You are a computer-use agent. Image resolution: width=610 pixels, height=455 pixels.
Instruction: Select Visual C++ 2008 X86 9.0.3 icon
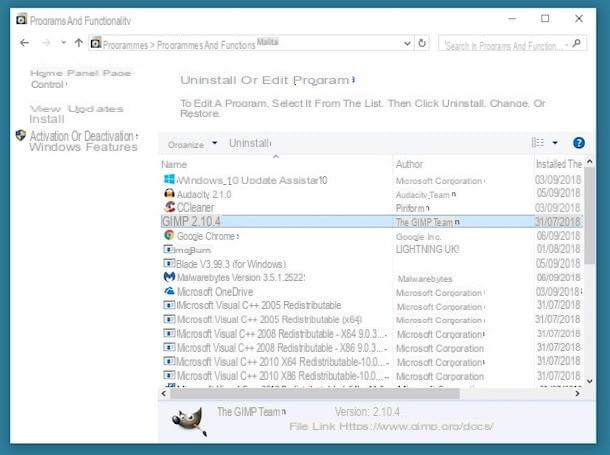click(169, 347)
